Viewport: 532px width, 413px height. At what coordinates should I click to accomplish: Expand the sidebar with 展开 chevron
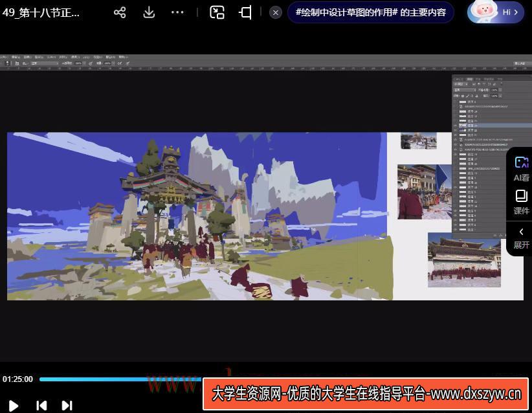coord(522,239)
